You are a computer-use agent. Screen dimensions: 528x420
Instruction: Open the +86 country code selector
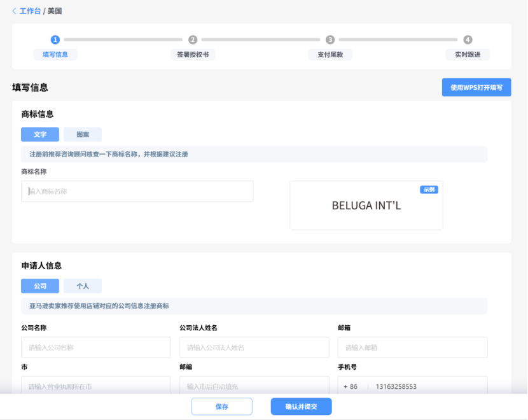point(351,386)
